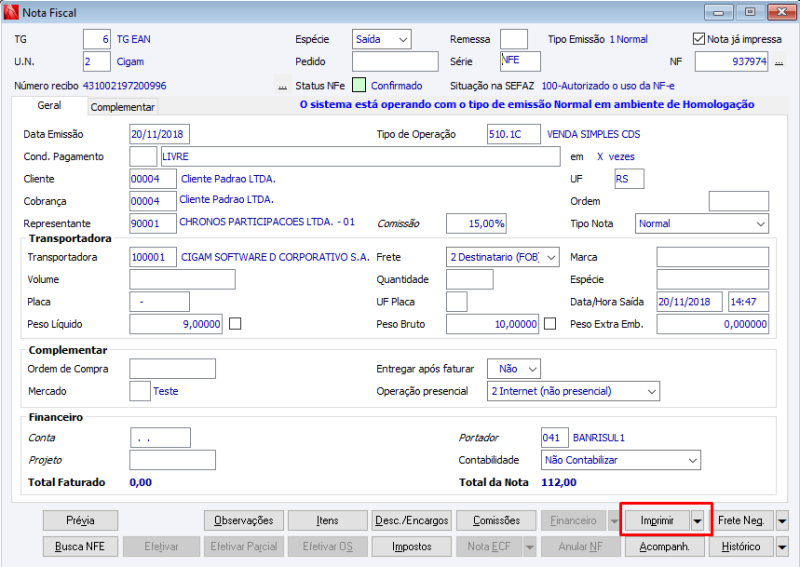Open the Contabilidade dropdown showing Não Contabilizar
The image size is (800, 567).
pyautogui.click(x=620, y=460)
